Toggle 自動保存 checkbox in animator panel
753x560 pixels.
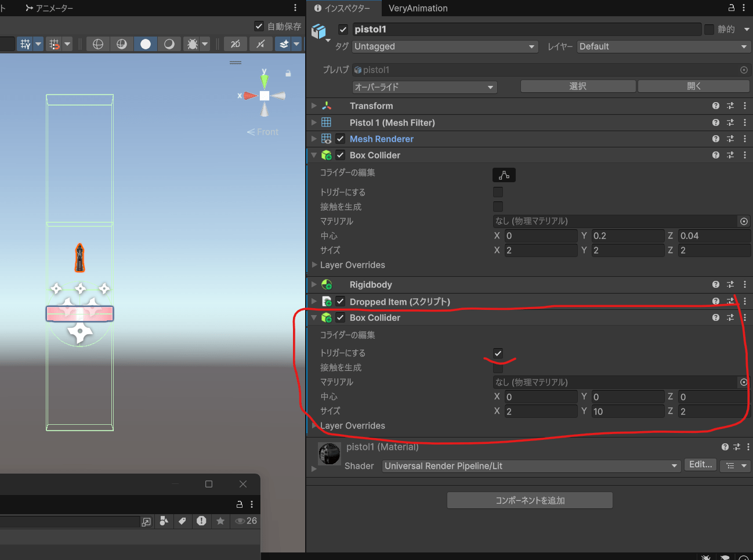coord(259,26)
